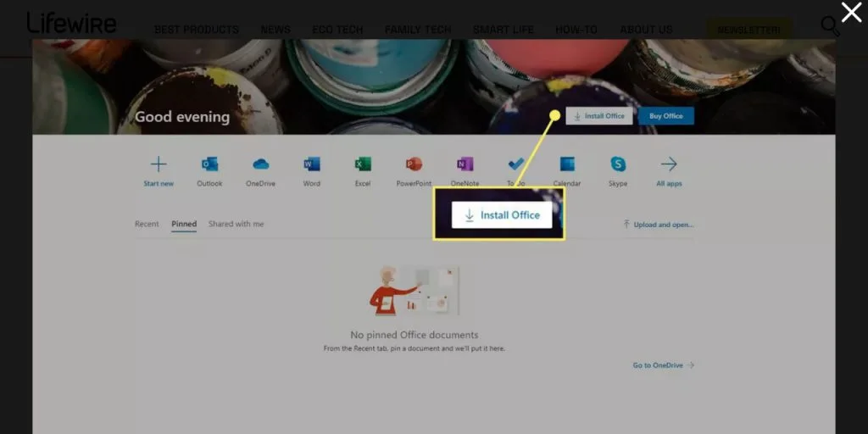
Task: Click Upload and open link
Action: pos(658,224)
